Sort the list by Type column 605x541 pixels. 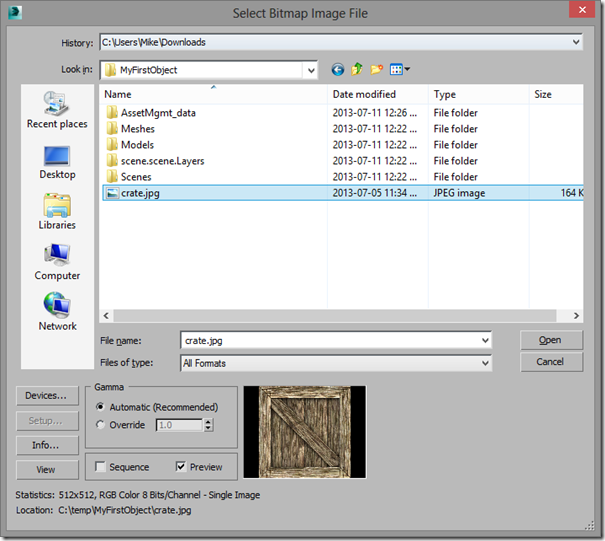click(444, 94)
